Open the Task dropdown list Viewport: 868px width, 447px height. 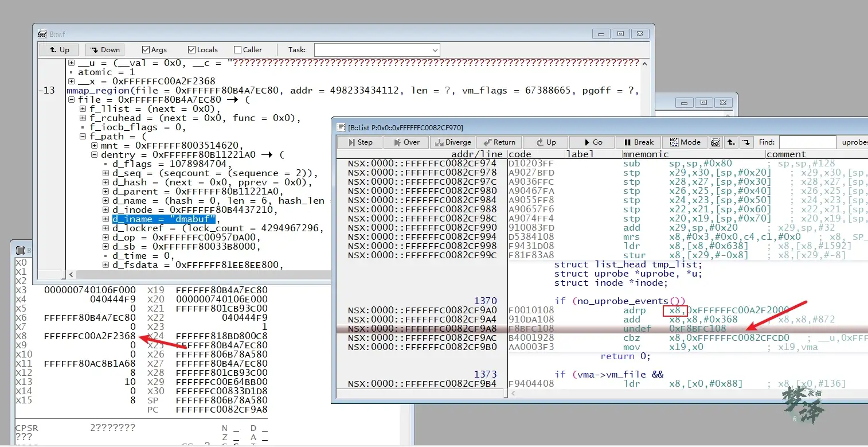[x=435, y=50]
